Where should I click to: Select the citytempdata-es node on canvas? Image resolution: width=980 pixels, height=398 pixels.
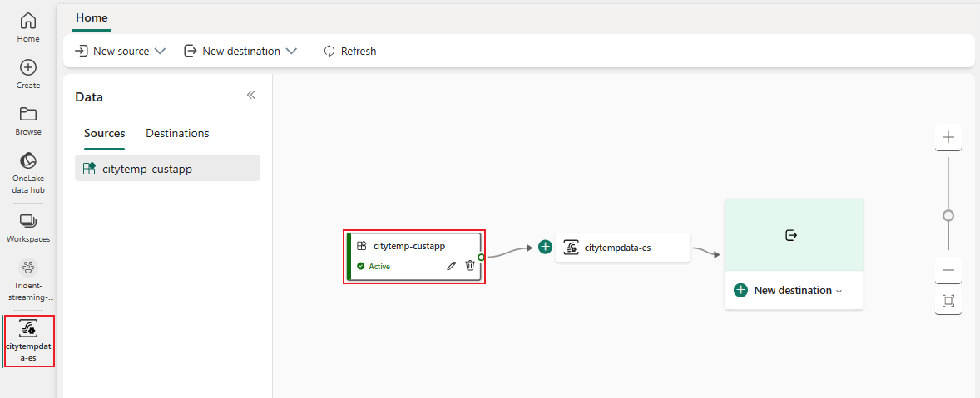coord(622,248)
